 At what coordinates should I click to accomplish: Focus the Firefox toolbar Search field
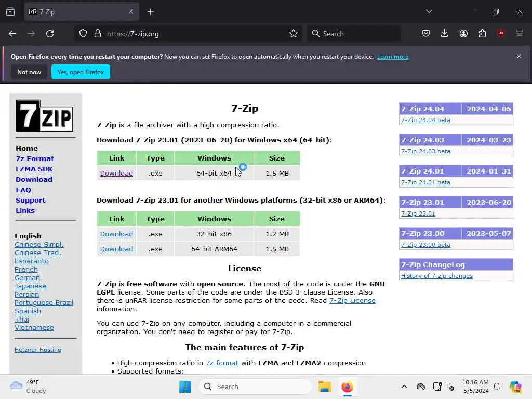click(354, 34)
